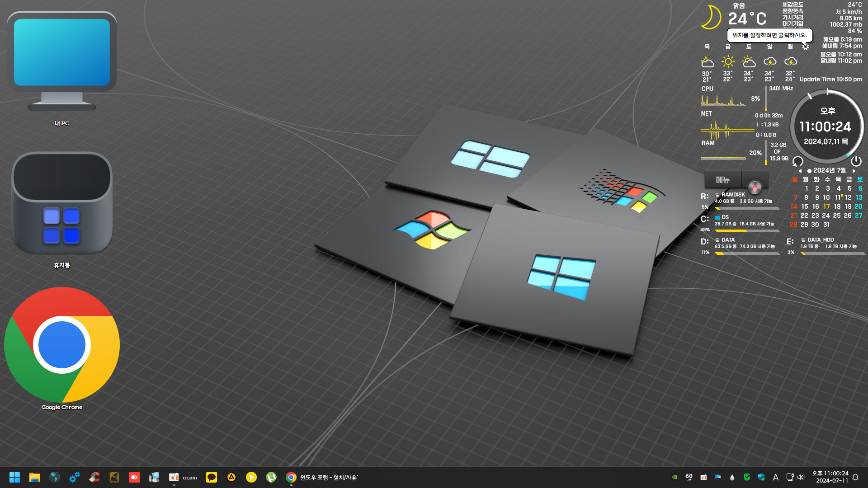This screenshot has width=868, height=488.
Task: Switch to the Chrome 윈도우 포럼 window
Action: point(322,477)
